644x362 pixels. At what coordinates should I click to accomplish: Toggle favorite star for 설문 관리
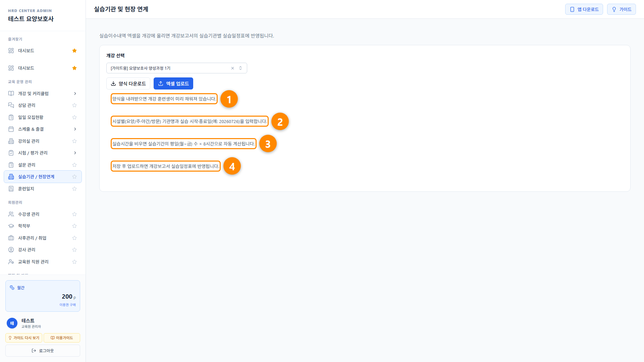pos(74,165)
